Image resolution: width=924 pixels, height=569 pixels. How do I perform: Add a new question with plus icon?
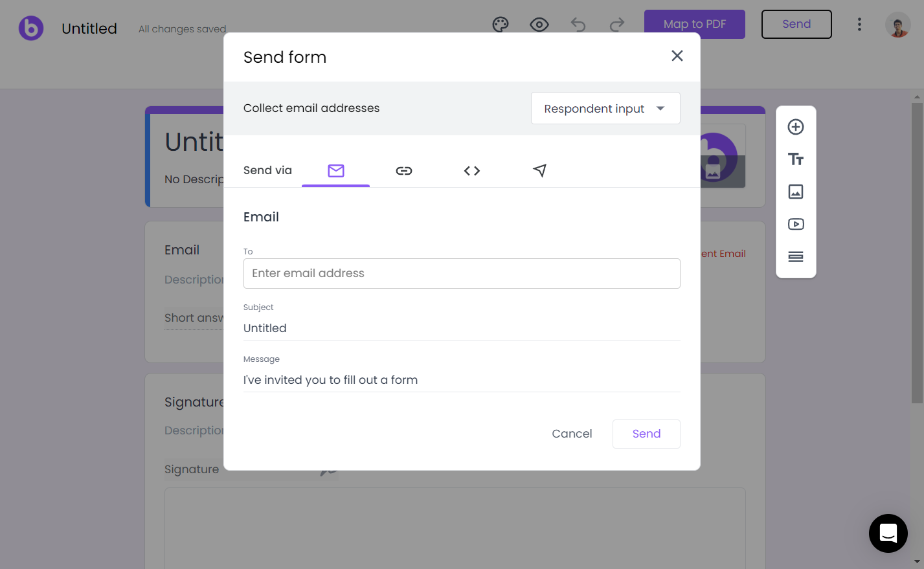point(796,127)
